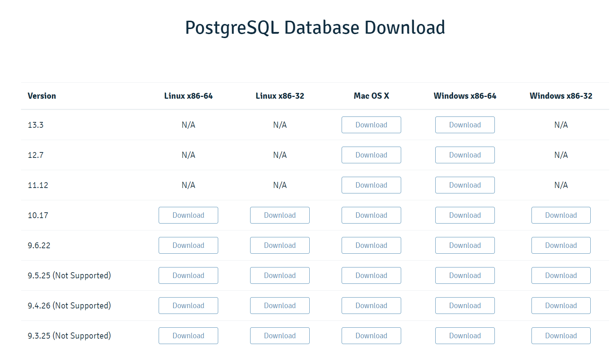Download PostgreSQL 9.6.22 for Mac OS X
Screen dimensions: 611x364
point(371,245)
